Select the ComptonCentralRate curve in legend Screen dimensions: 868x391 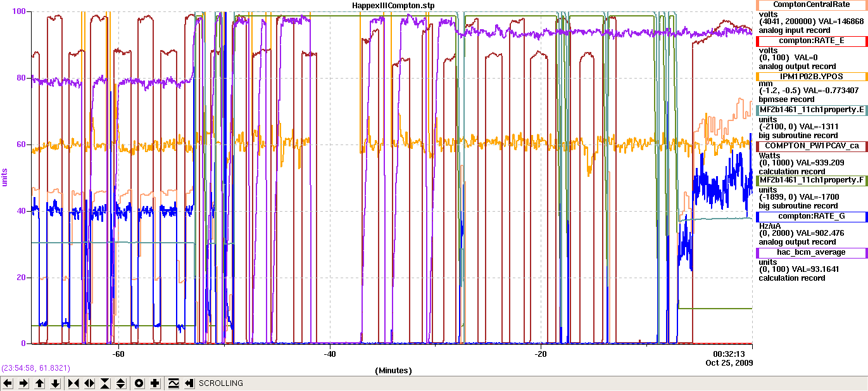tap(812, 5)
